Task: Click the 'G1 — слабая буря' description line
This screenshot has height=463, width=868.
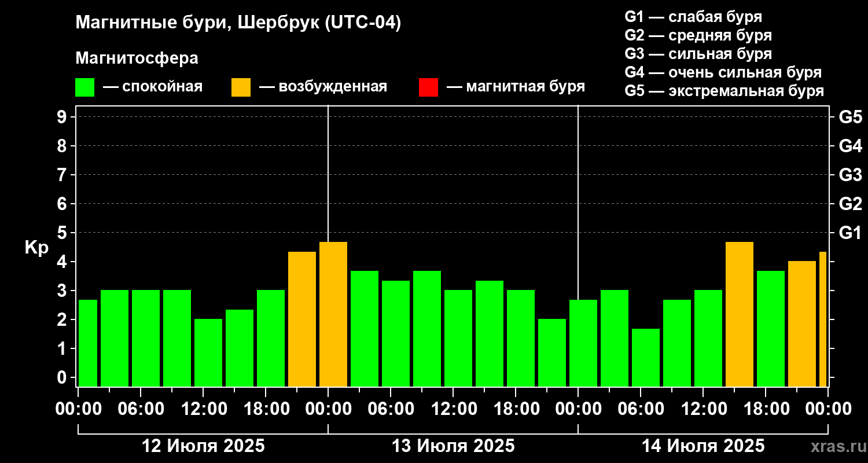Action: click(x=693, y=17)
